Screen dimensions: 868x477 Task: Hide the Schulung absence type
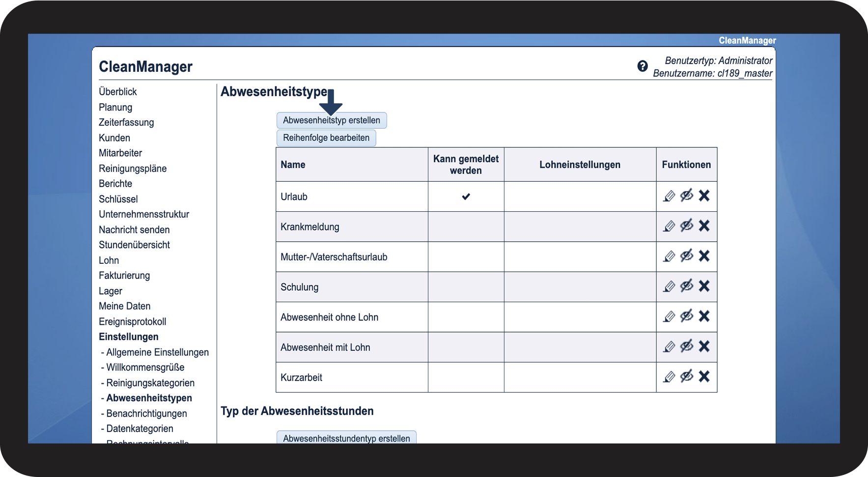[687, 285]
